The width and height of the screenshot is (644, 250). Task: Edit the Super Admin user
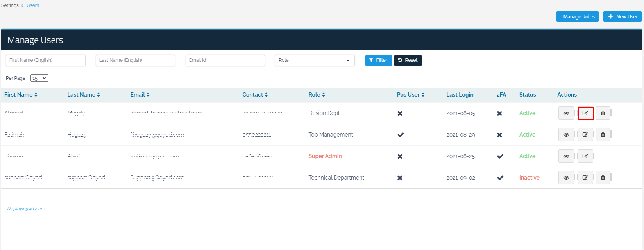(585, 156)
